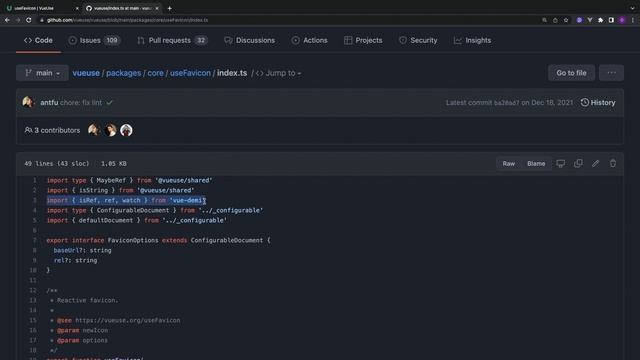Go forward in browser
This screenshot has height=360, width=640.
tap(18, 20)
